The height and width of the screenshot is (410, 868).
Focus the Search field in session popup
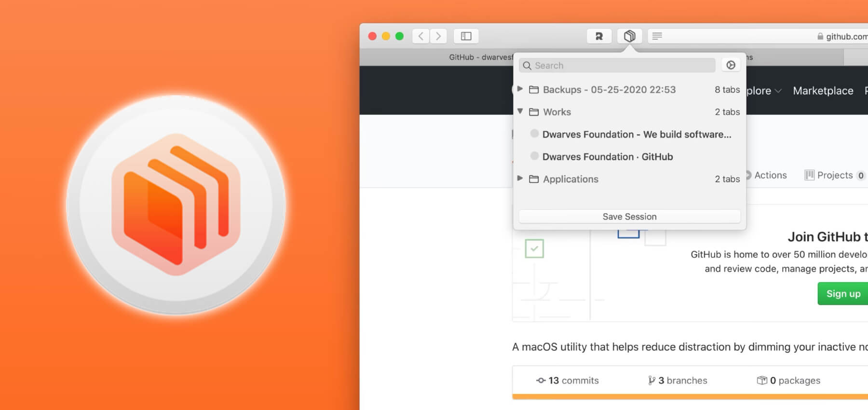click(x=617, y=65)
